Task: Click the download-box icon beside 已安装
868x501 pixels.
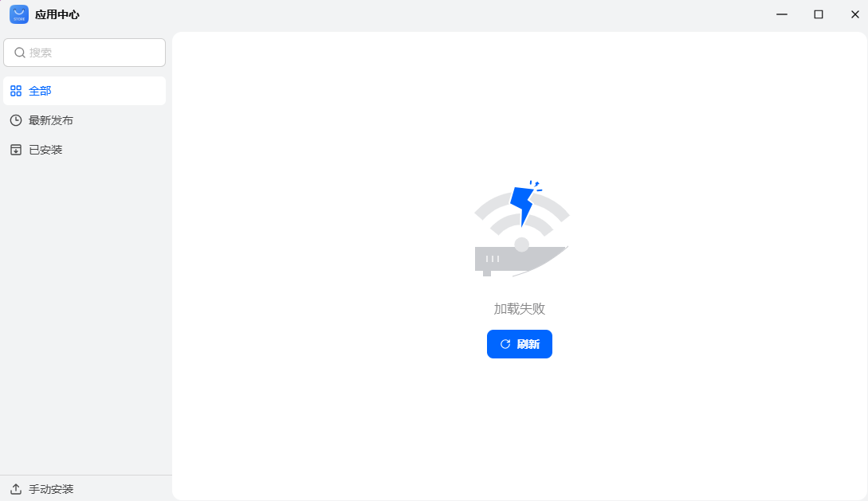Action: [16, 150]
